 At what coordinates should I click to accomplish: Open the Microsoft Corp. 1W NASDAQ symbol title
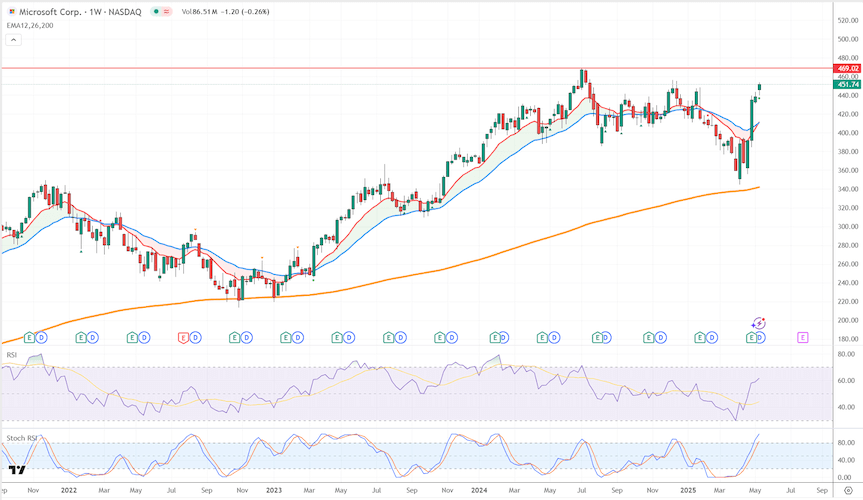pyautogui.click(x=80, y=12)
